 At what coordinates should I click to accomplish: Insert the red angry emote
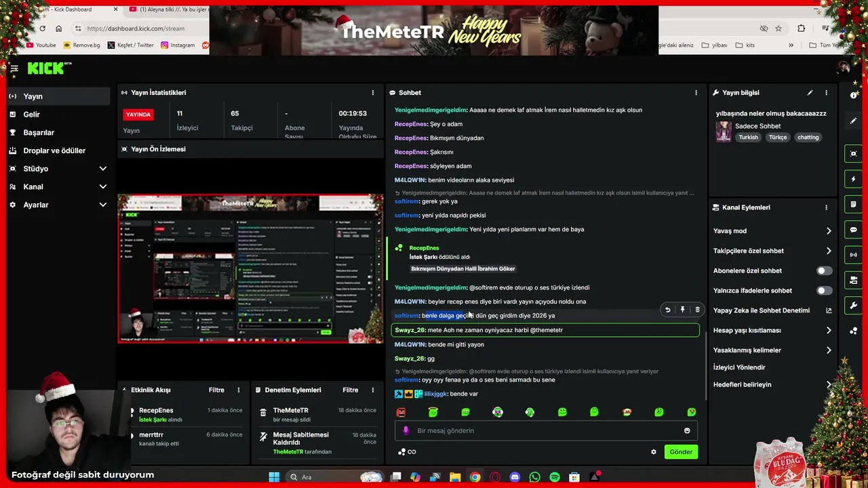point(401,412)
